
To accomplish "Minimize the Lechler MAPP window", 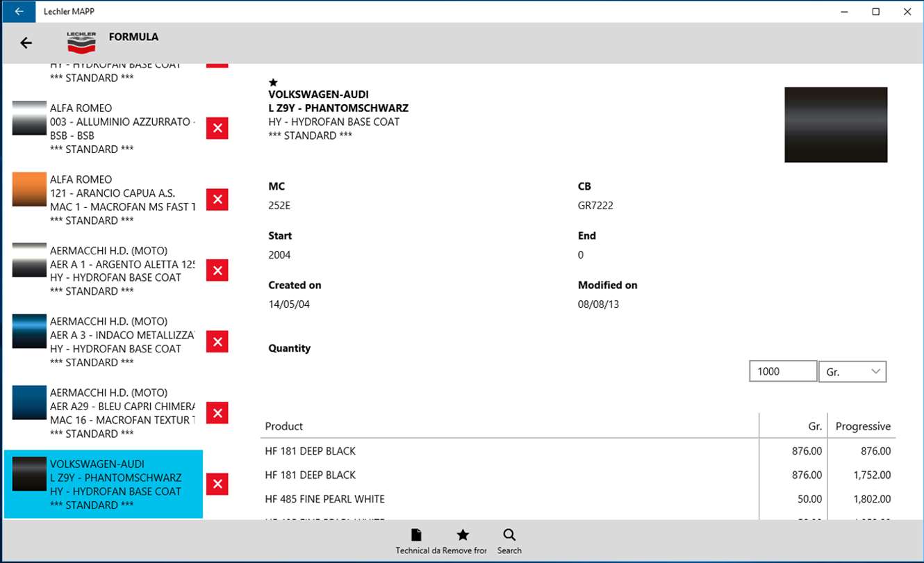I will [x=845, y=11].
